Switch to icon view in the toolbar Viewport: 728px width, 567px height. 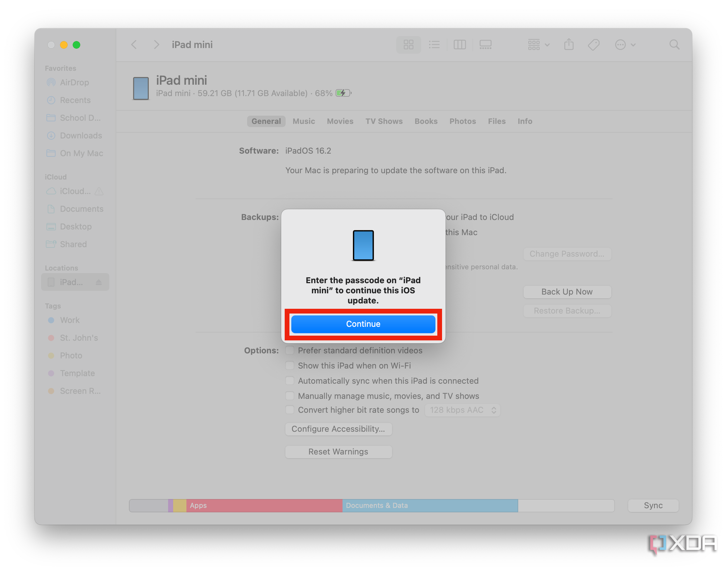pyautogui.click(x=408, y=44)
